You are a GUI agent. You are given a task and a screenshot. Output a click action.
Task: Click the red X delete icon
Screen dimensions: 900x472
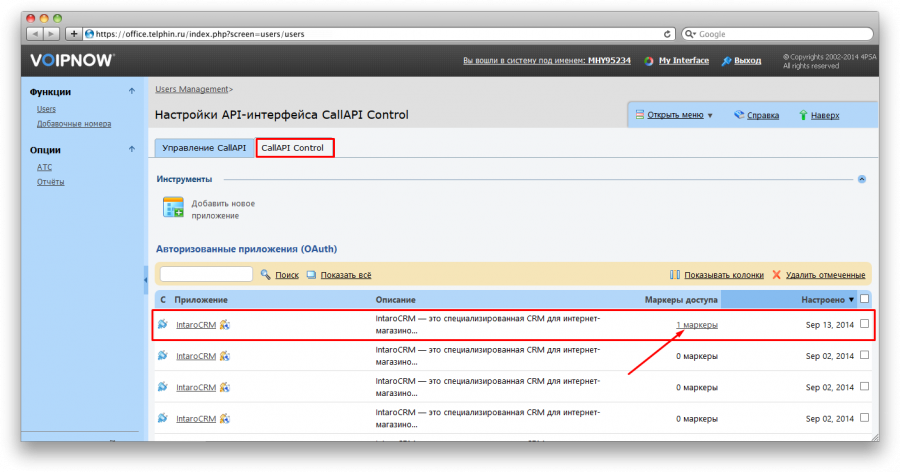[777, 275]
